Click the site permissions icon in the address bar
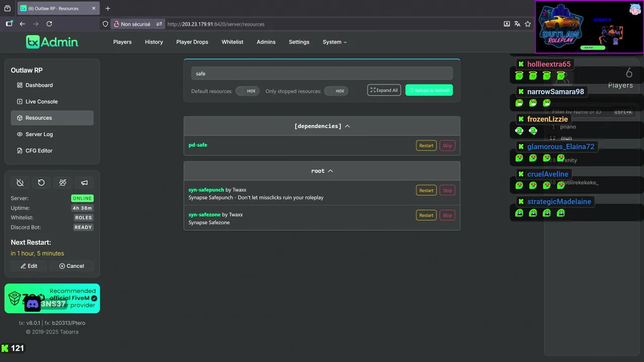 159,24
